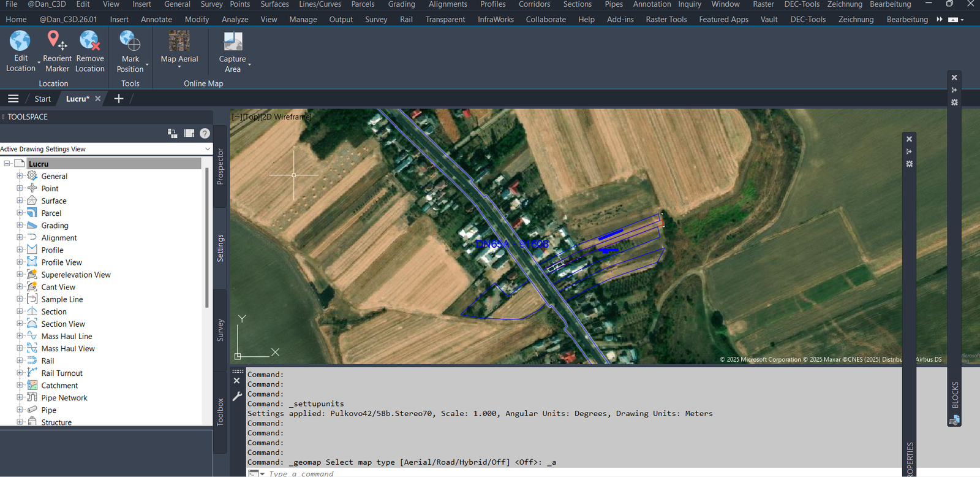Expand the Alignment tree node

20,237
